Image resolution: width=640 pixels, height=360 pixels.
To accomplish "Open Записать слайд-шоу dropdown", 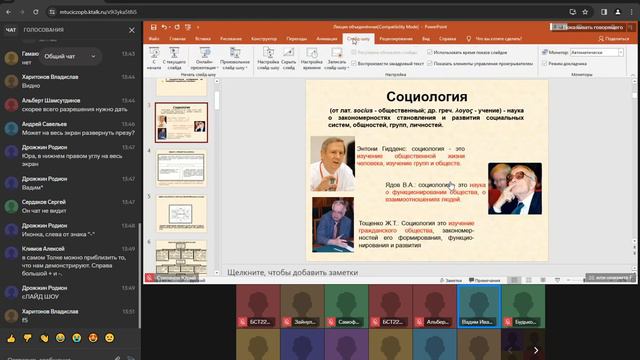I will coord(336,58).
